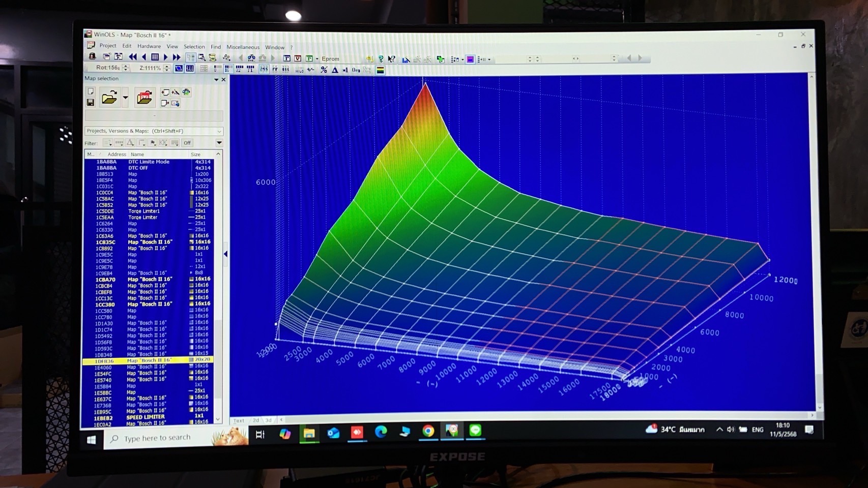Click the floppy disk save icon
Image resolution: width=868 pixels, height=488 pixels.
tap(91, 103)
